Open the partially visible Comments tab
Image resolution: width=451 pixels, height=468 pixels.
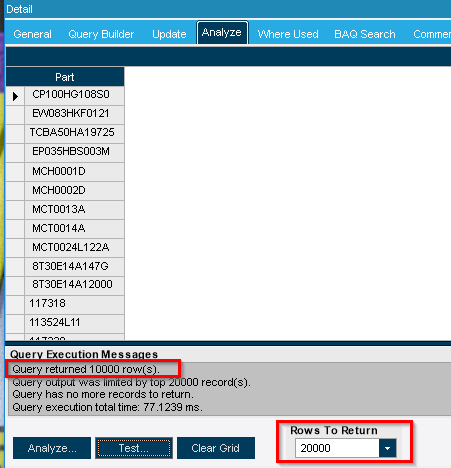tap(431, 34)
